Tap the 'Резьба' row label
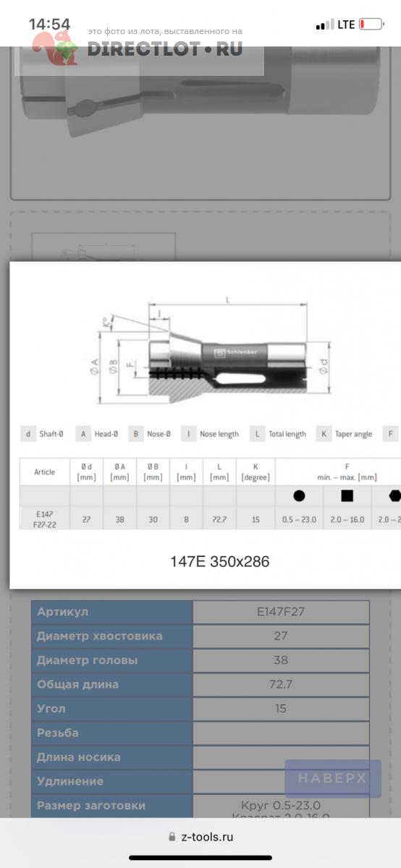 coord(111,733)
